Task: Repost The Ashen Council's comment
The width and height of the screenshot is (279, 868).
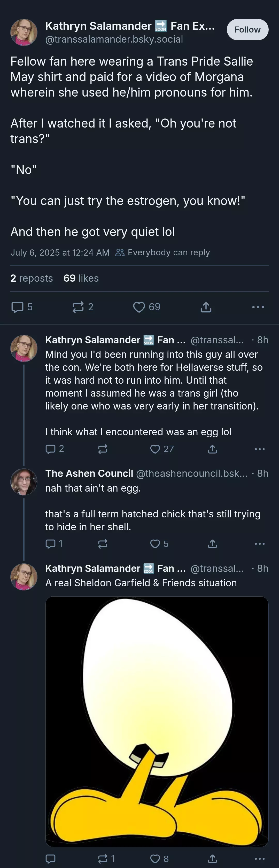Action: coord(103,544)
